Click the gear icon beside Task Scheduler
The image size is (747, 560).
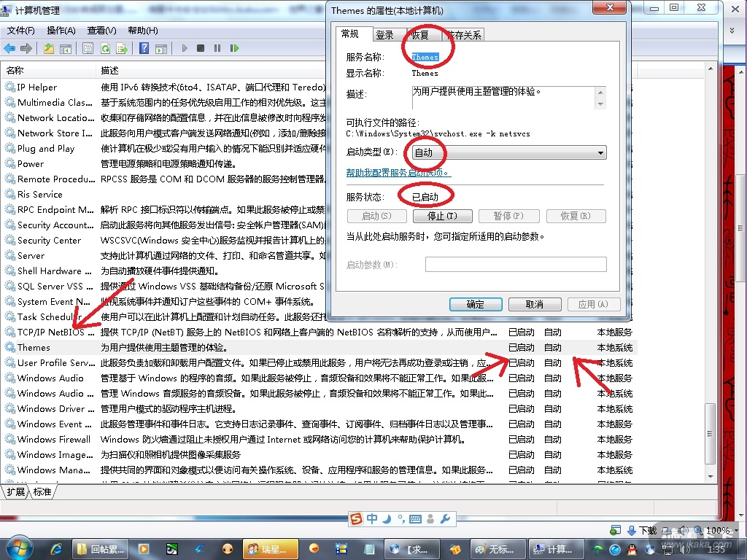[10, 316]
